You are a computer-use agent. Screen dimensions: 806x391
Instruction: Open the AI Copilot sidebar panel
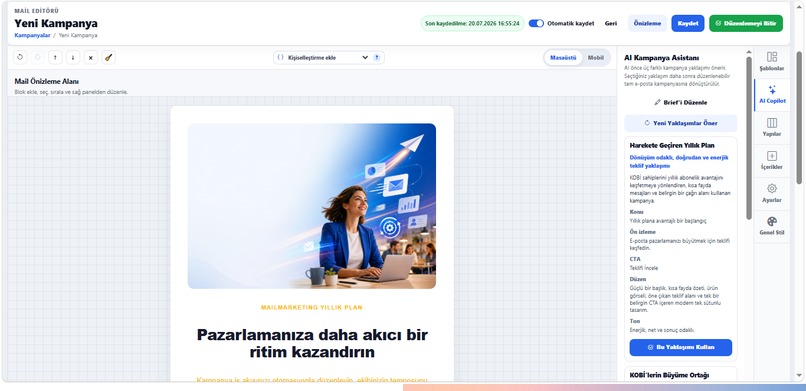[x=772, y=95]
